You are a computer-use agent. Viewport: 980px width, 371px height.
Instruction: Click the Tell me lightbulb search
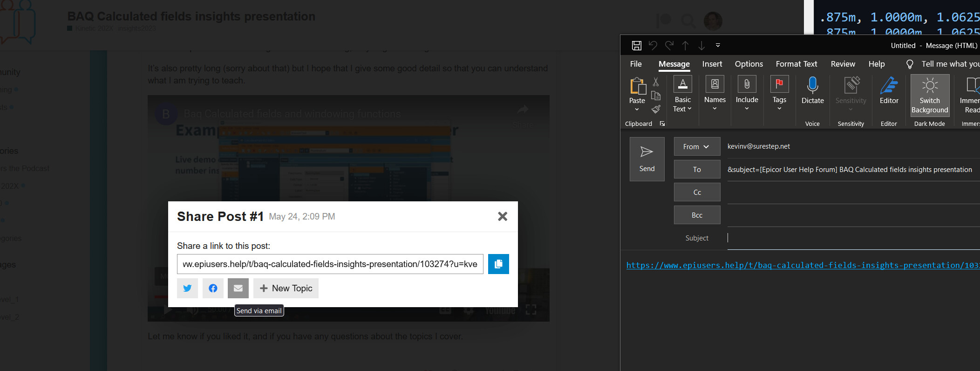tap(910, 64)
